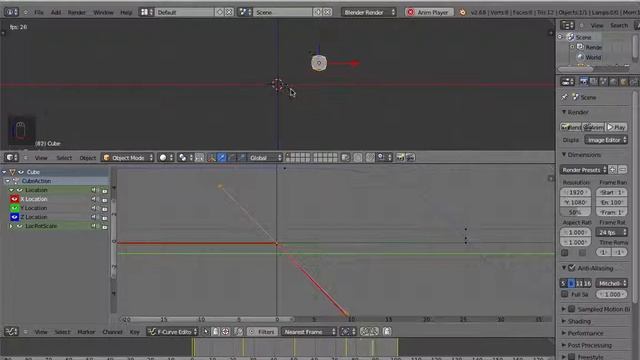Select anti-aliasing sample count 16
Screen dimensions: 640x360
(x=587, y=283)
